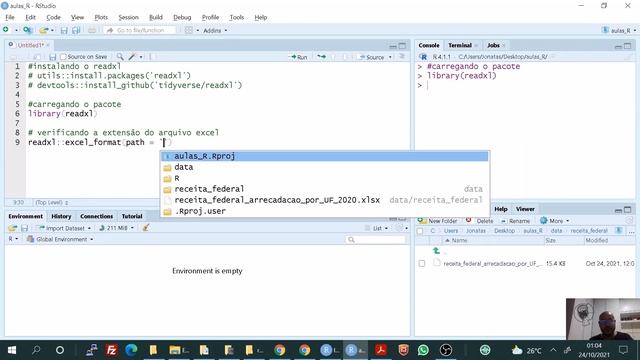
Task: Click the Source button
Action: 371,57
